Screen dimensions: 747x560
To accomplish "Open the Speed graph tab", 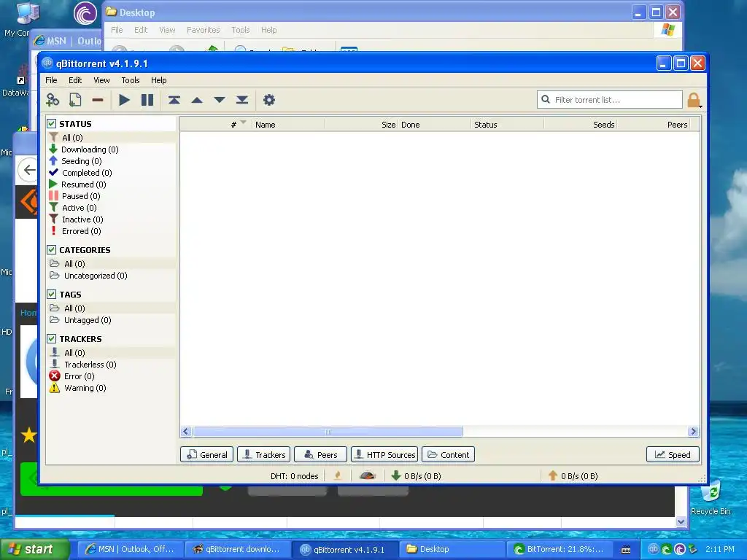I will [x=673, y=454].
